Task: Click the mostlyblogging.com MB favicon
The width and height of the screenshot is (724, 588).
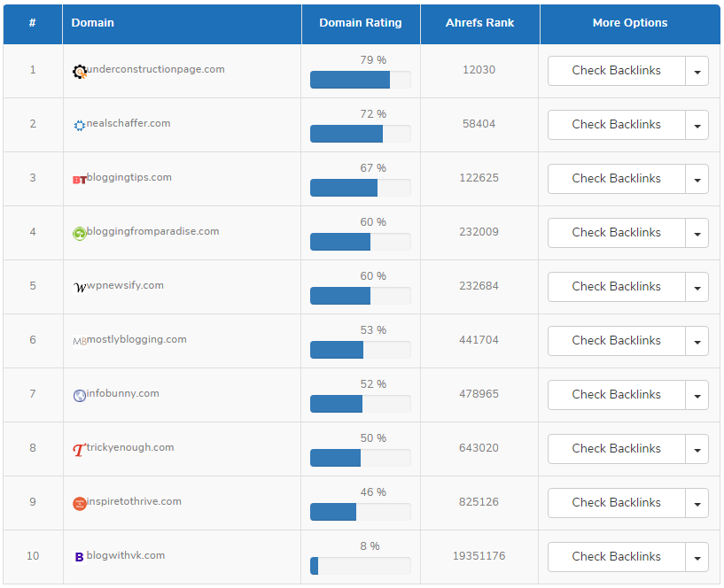Action: tap(80, 342)
